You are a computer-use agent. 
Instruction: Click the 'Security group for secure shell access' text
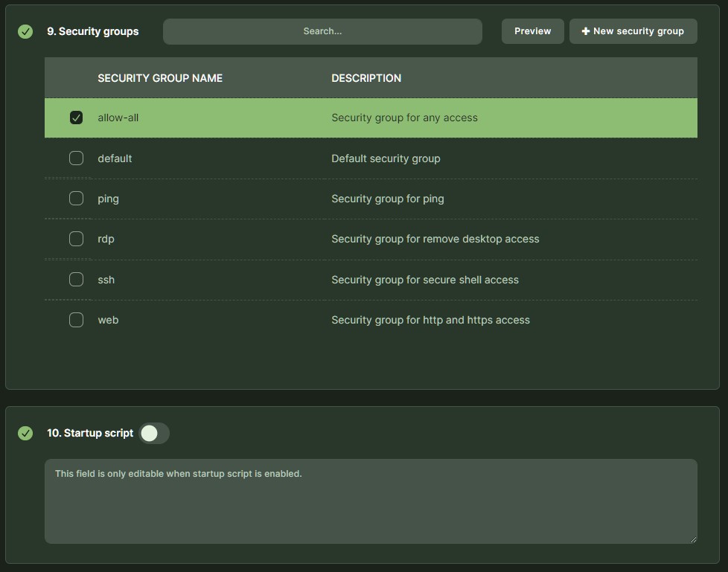(x=425, y=280)
